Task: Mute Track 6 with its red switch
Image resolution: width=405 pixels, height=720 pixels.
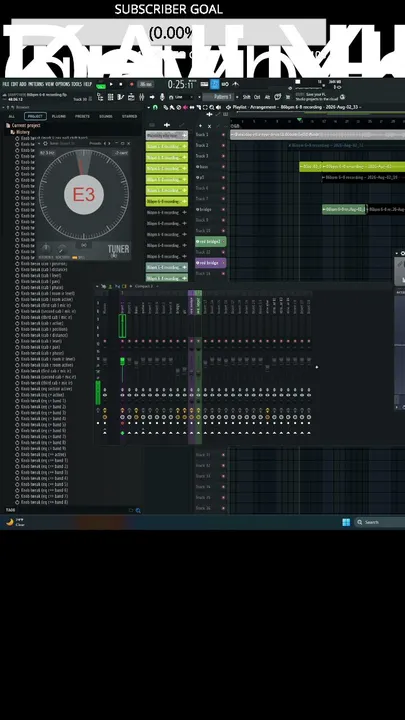Action: point(224,188)
